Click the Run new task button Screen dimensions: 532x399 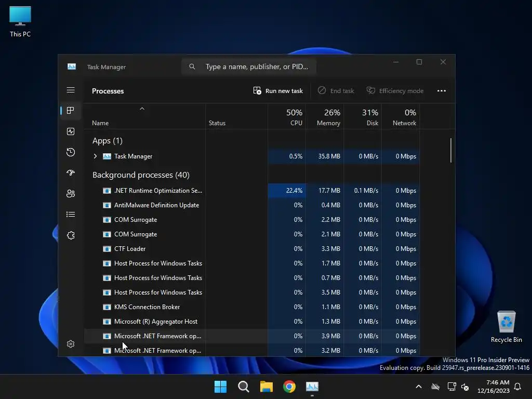(x=278, y=90)
